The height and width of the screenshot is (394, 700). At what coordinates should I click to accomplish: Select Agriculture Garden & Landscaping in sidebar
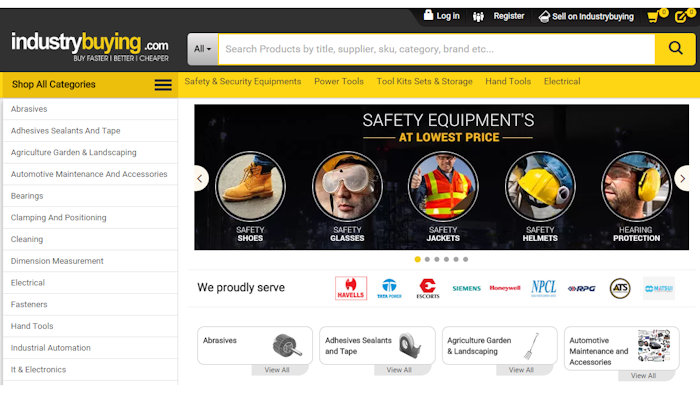(90, 153)
